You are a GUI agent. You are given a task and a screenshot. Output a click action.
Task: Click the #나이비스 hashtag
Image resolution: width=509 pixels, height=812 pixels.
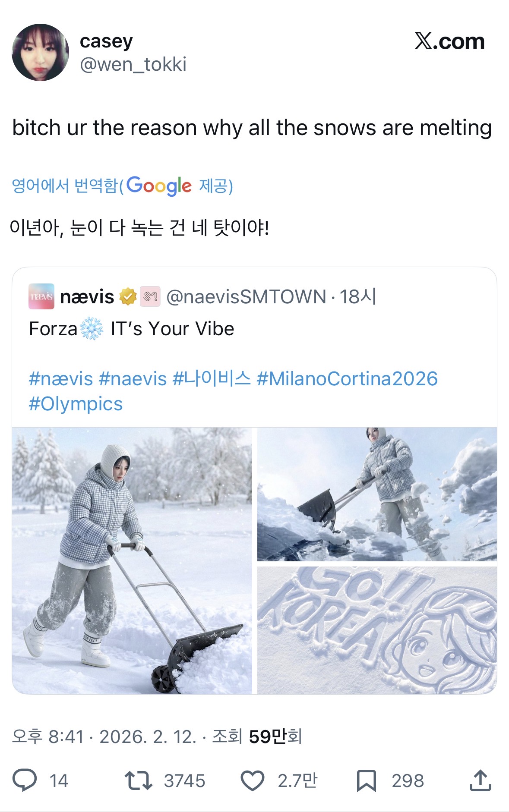[x=211, y=379]
